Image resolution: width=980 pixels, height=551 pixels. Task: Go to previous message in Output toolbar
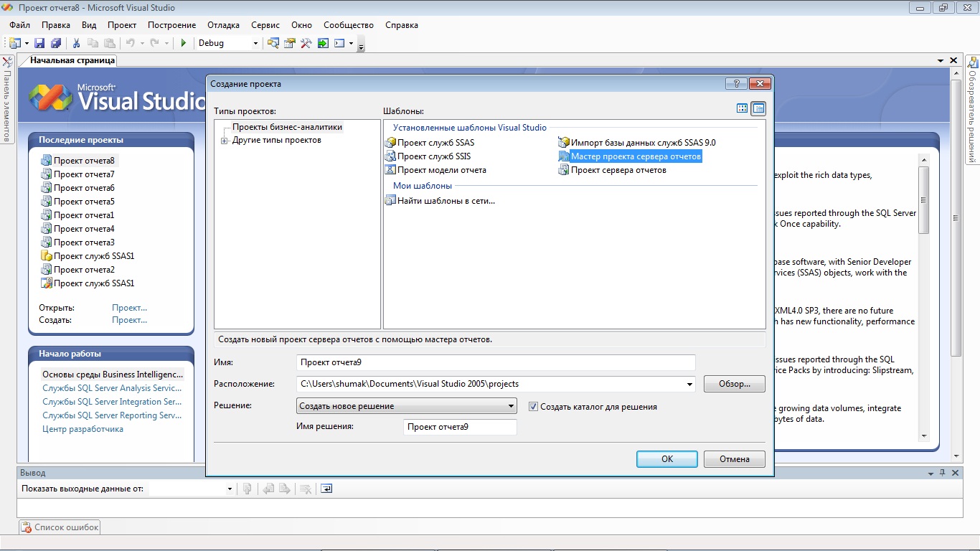click(x=269, y=489)
